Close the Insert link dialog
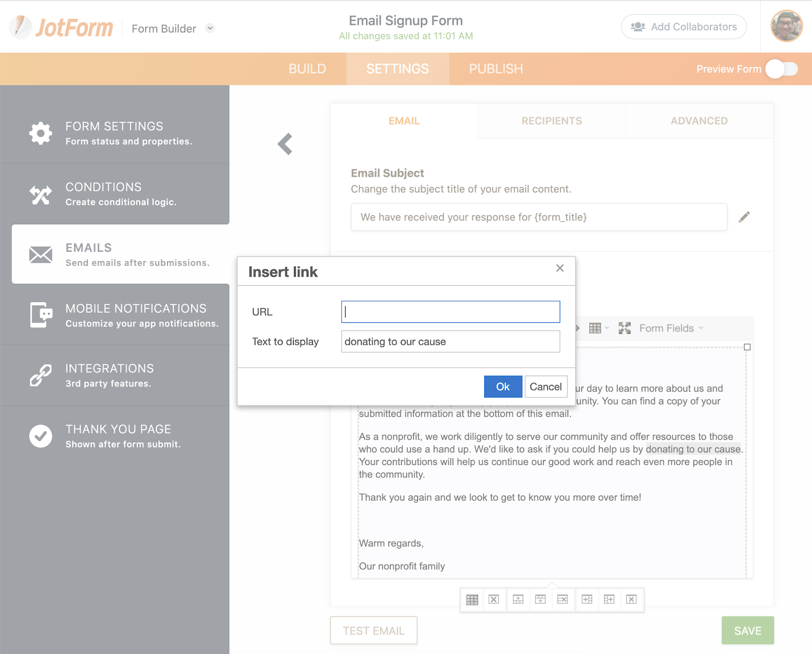Screen dimensions: 812x654 560,268
